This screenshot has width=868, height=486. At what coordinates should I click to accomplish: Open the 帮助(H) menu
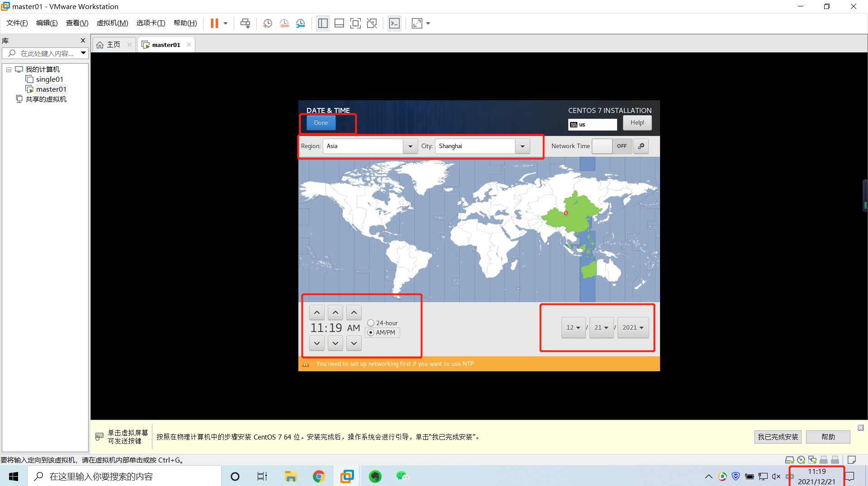pos(185,23)
